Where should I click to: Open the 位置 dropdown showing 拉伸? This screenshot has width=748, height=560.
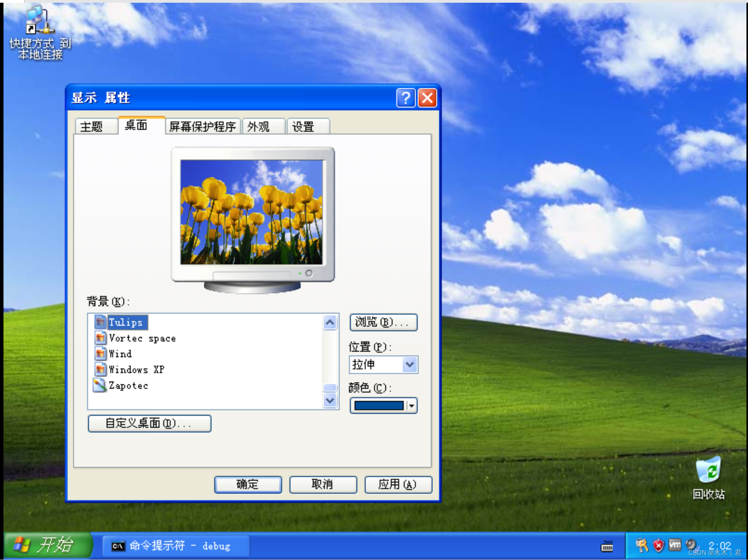click(x=384, y=365)
